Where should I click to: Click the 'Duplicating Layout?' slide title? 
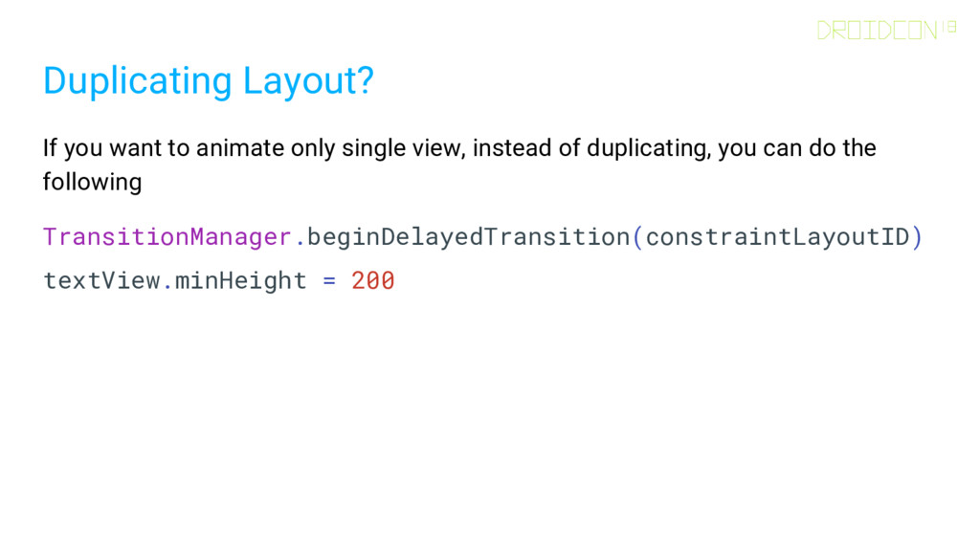208,81
